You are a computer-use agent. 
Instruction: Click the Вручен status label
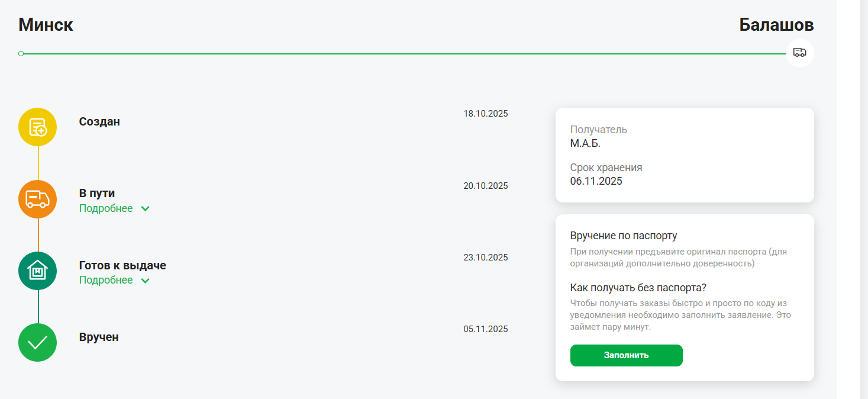[99, 337]
